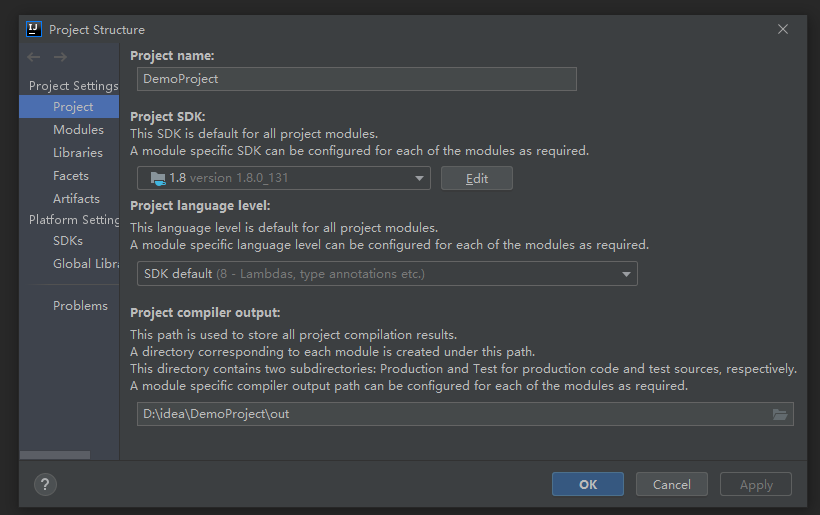Confirm with the OK button
This screenshot has height=515, width=820.
[587, 484]
